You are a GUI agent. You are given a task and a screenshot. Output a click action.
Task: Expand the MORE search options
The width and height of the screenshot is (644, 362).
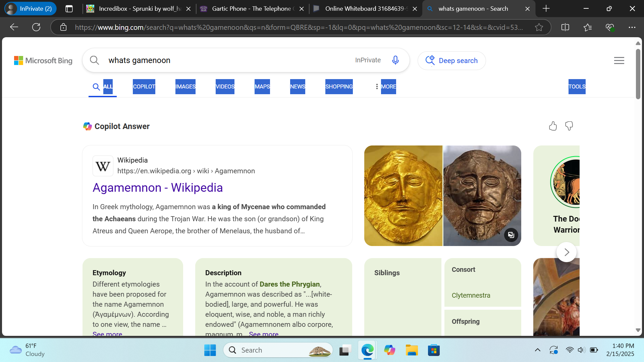point(385,86)
